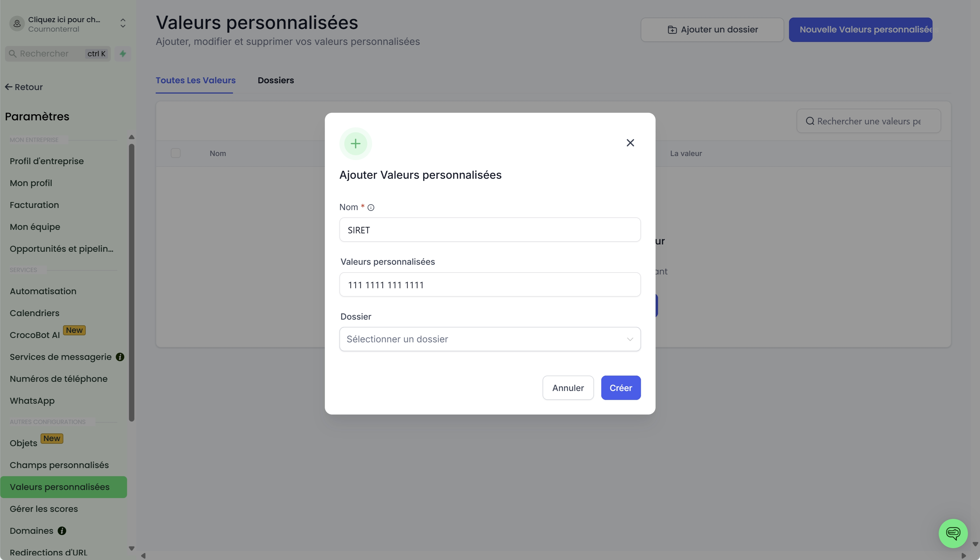980x560 pixels.
Task: Click the Valeurs personnalisées input field
Action: [x=490, y=285]
